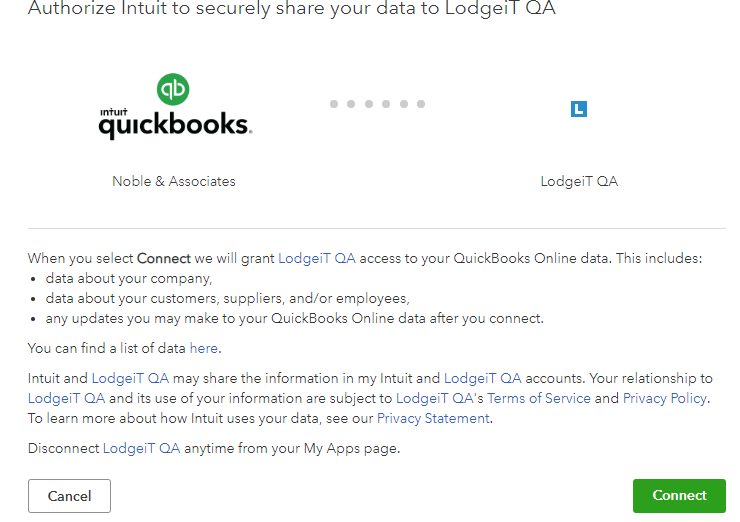The width and height of the screenshot is (740, 522).
Task: Click the green QuickBooks qb logo icon
Action: click(x=173, y=89)
